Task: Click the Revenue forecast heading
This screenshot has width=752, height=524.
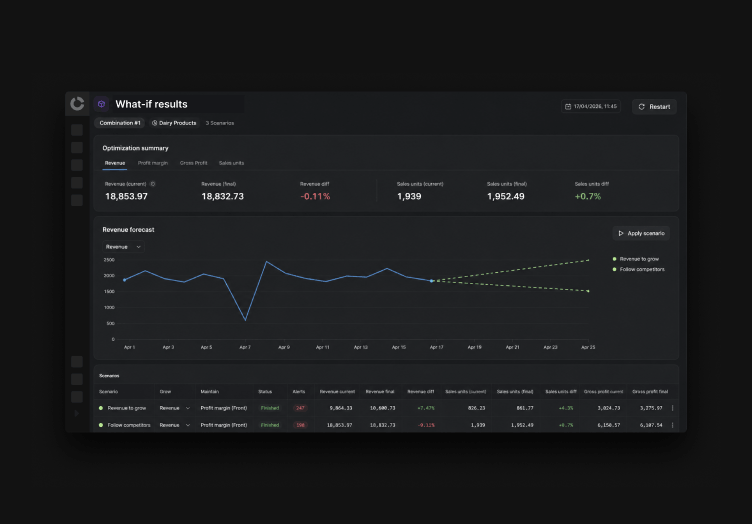Action: click(129, 230)
